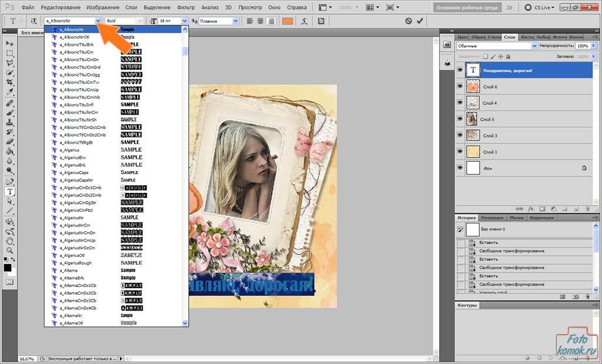Viewport: 602px width, 364px height.
Task: Click the delete layer trash icon
Action: click(x=587, y=208)
